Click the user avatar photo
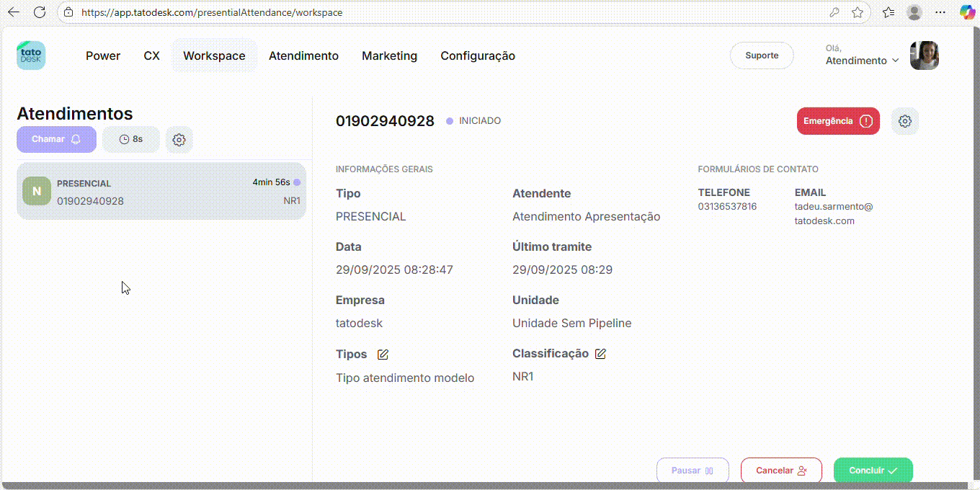 click(x=924, y=55)
